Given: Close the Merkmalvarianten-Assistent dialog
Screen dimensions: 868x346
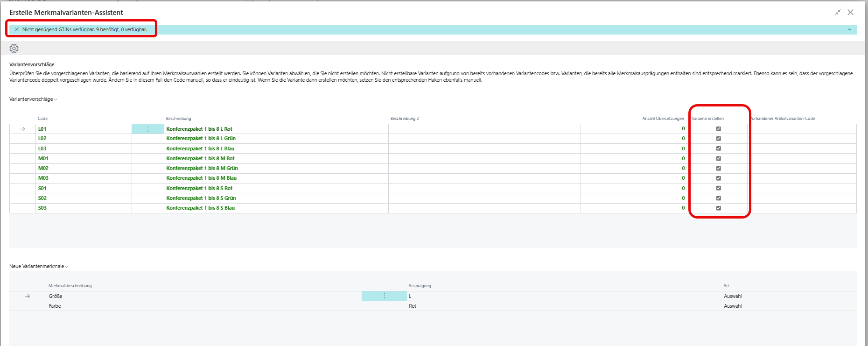Looking at the screenshot, I should [x=850, y=13].
